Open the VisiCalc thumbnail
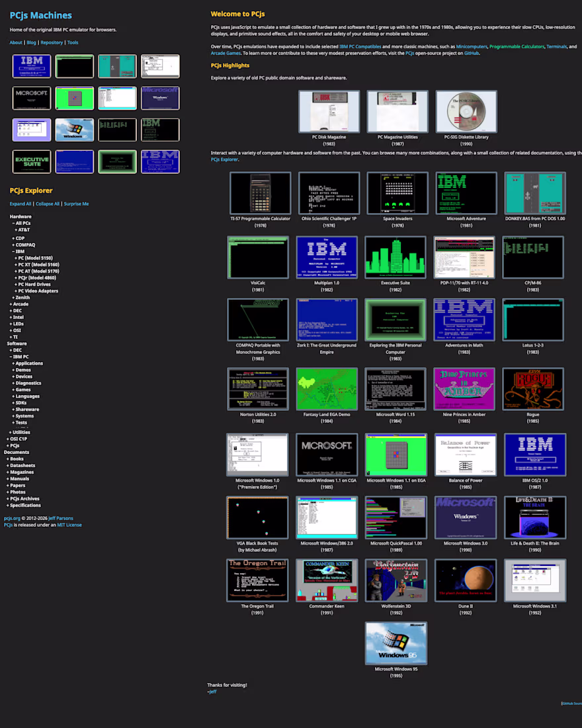Screen dimensions: 582x728 click(257, 257)
